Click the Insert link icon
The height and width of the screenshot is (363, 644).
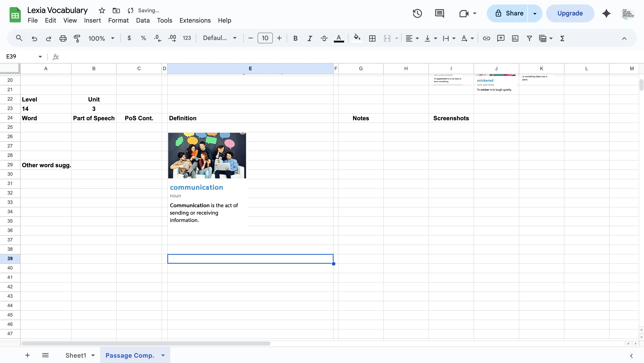[486, 38]
